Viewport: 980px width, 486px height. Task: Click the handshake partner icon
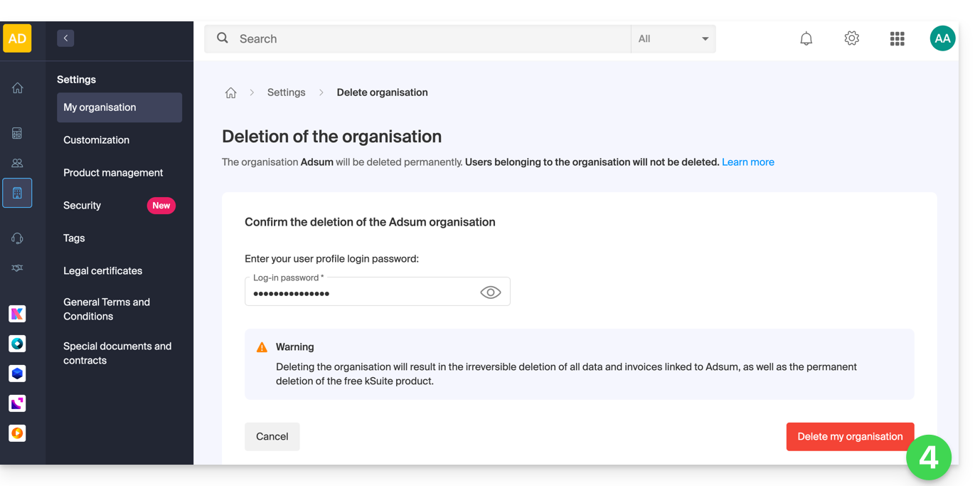pos(17,268)
